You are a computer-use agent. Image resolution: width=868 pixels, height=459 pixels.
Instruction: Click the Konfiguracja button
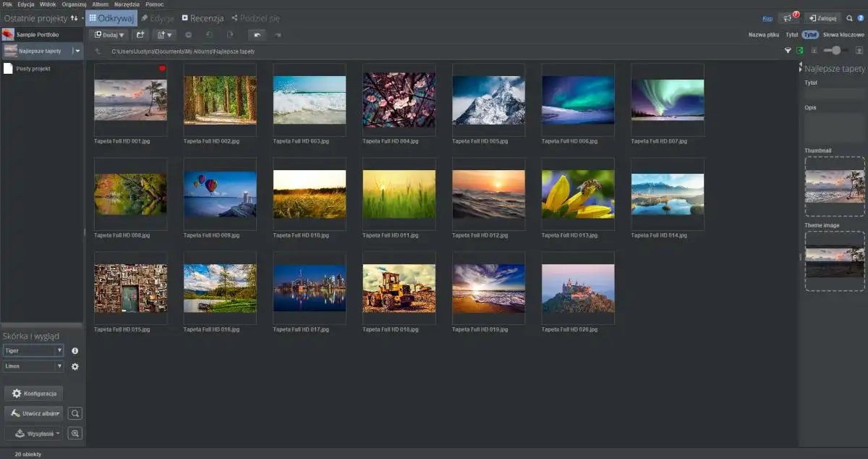pyautogui.click(x=34, y=393)
